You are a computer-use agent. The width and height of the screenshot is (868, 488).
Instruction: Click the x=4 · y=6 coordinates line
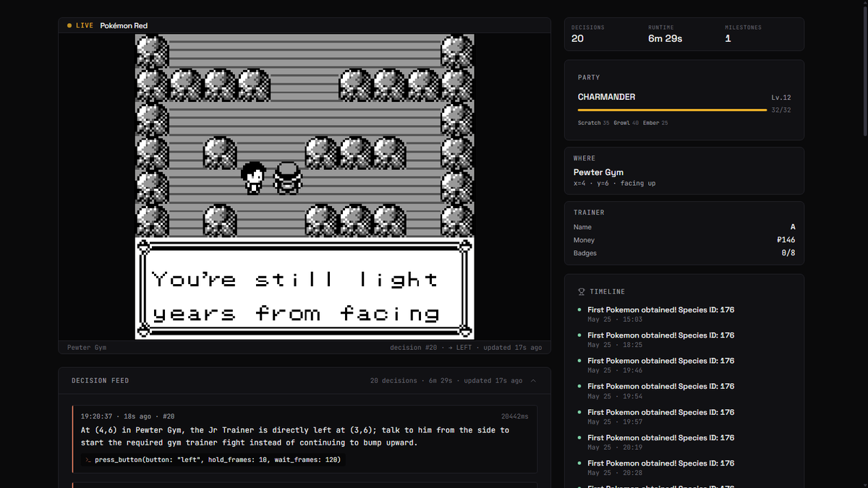[615, 184]
